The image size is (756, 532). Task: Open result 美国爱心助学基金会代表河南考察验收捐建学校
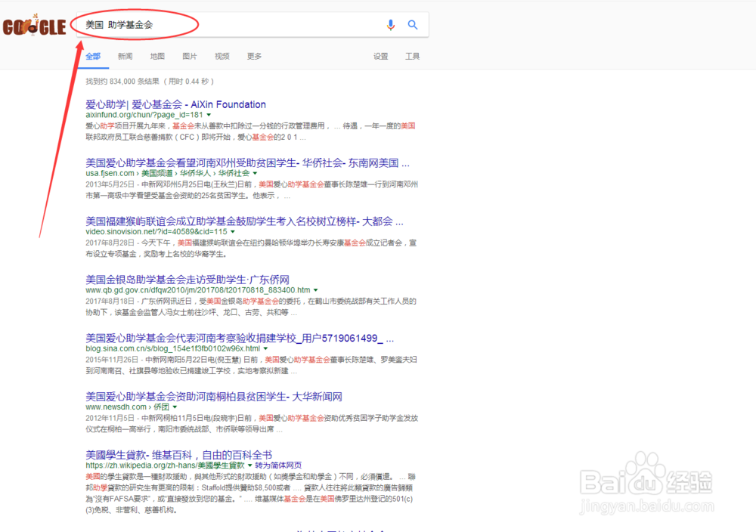click(x=240, y=338)
